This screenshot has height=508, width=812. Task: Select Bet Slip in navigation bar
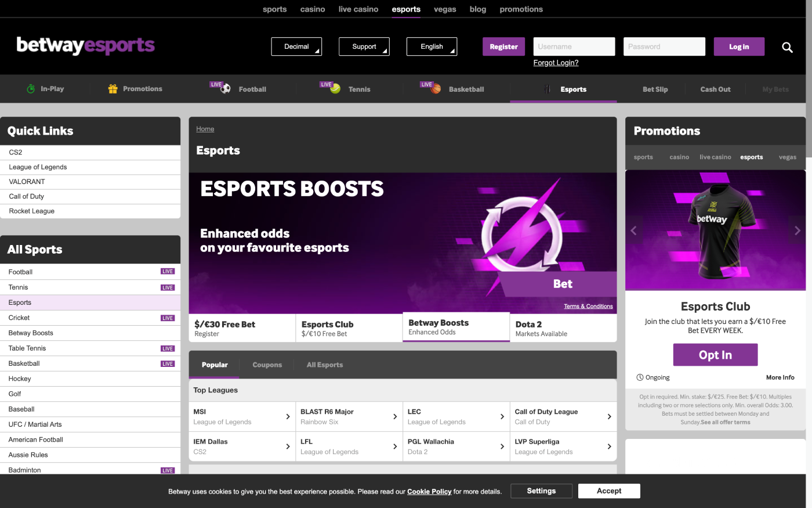655,89
